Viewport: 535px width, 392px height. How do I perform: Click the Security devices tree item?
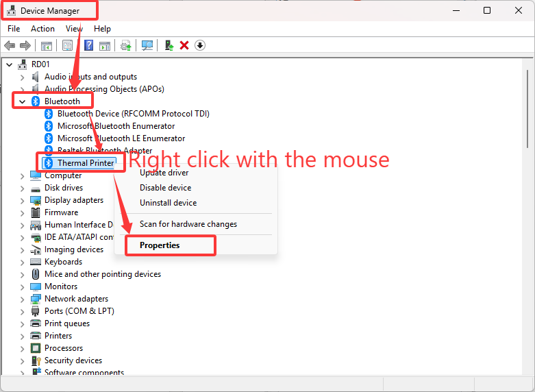coord(73,360)
